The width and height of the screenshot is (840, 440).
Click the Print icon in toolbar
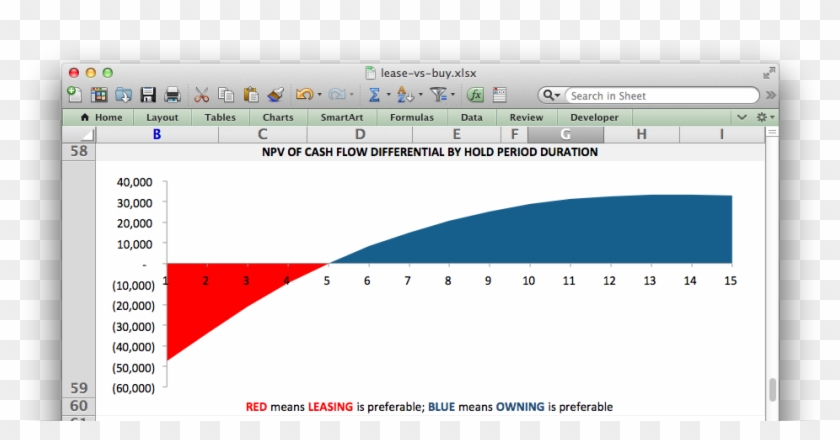(172, 95)
